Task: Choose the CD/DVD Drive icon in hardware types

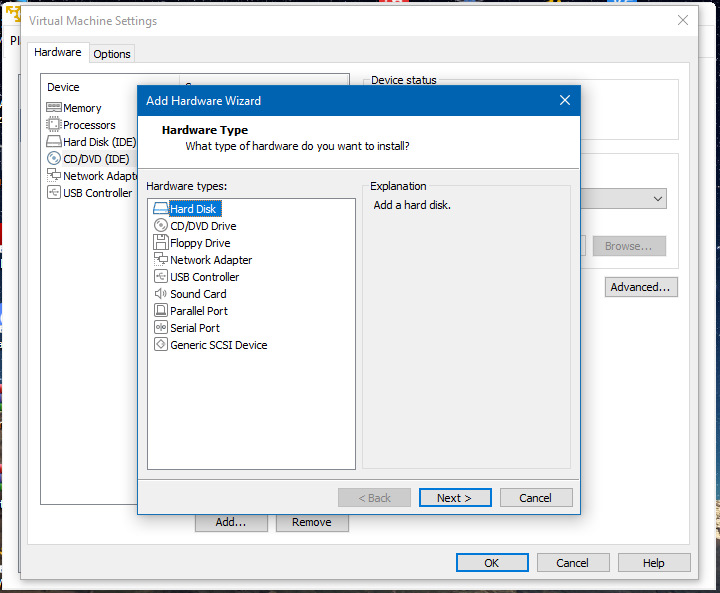Action: point(161,226)
